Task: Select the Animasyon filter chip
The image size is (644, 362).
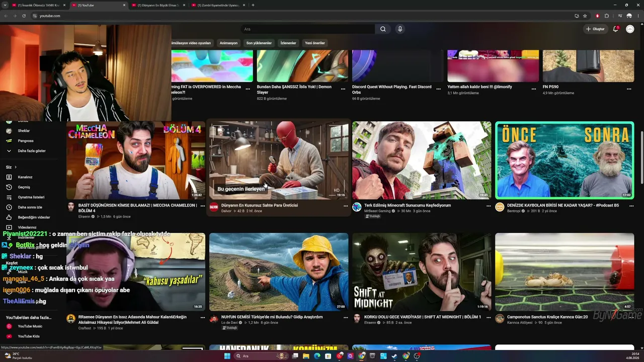Action: pyautogui.click(x=228, y=43)
